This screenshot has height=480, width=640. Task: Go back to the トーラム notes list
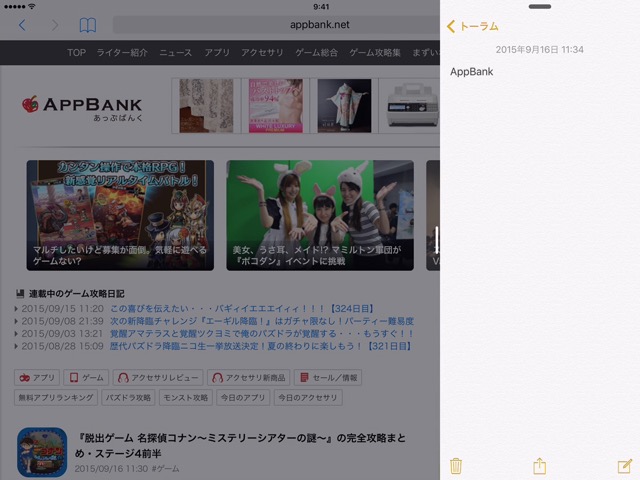[x=473, y=27]
